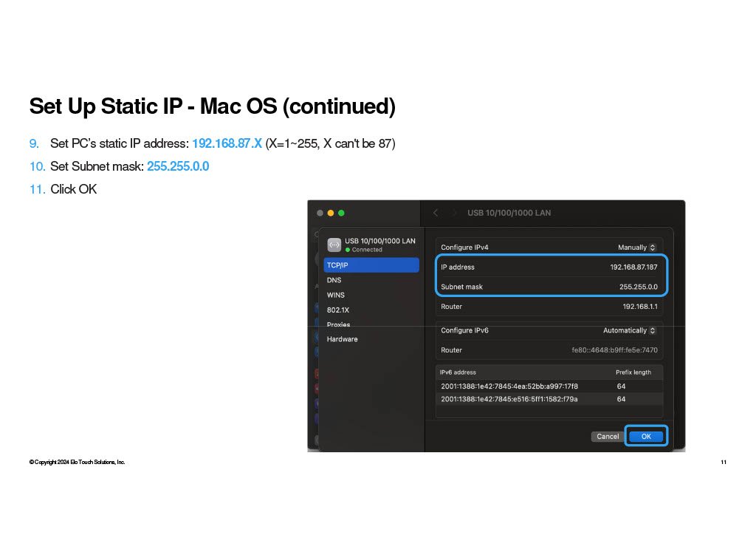Click the forward chevron in title bar
Viewport: 756px width, 535px height.
454,213
